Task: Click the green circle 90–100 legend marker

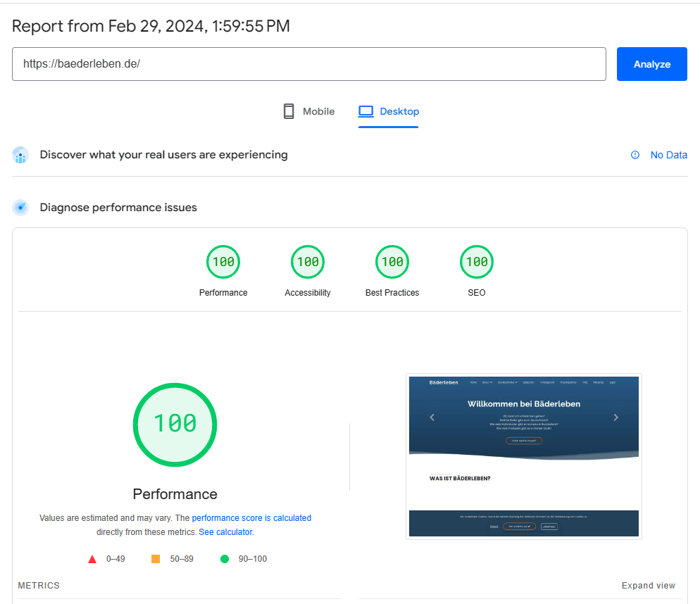Action: [225, 559]
